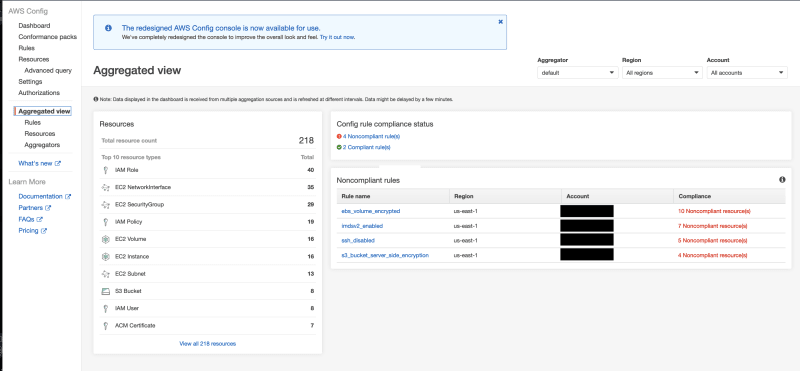Click the EC2 NetworkInterface resource icon
The height and width of the screenshot is (371, 800).
[x=106, y=188]
